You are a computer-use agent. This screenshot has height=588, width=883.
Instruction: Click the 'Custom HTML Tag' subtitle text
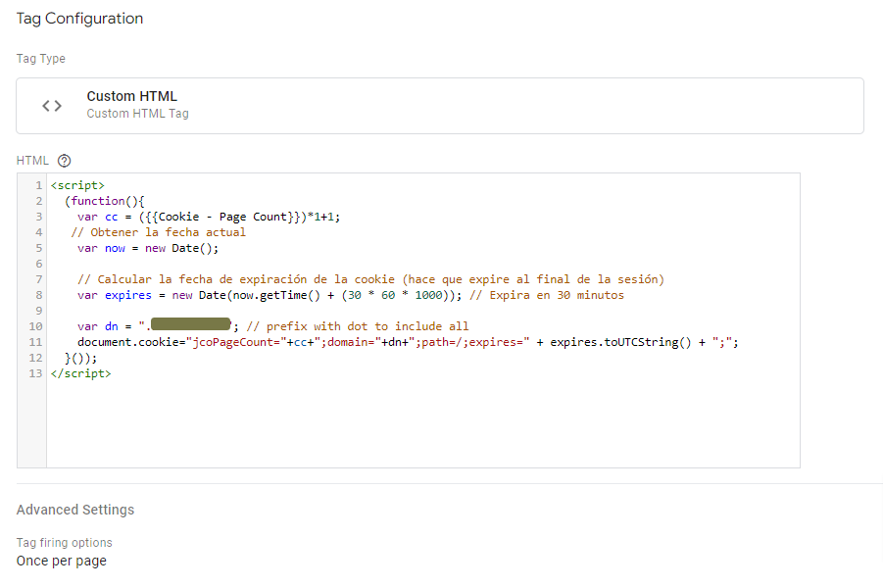point(137,114)
